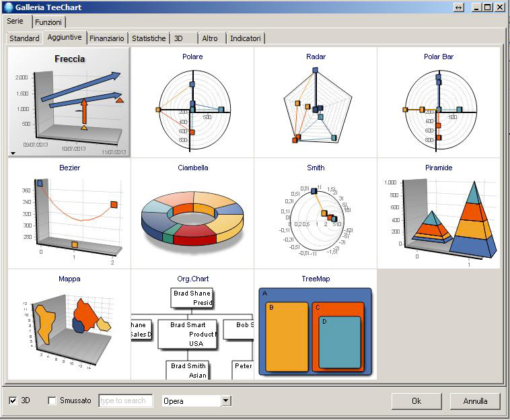Uncheck the 3D checkbox
The width and height of the screenshot is (510, 420).
[13, 401]
